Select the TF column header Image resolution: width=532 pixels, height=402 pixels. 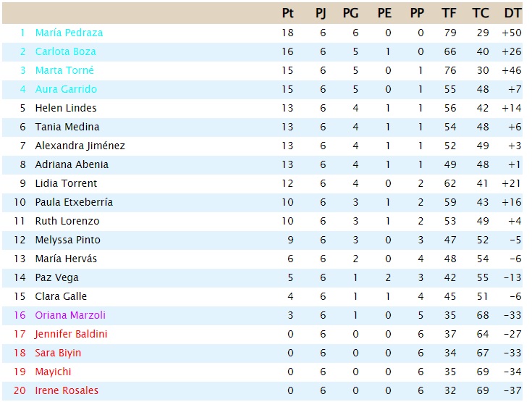tap(449, 13)
